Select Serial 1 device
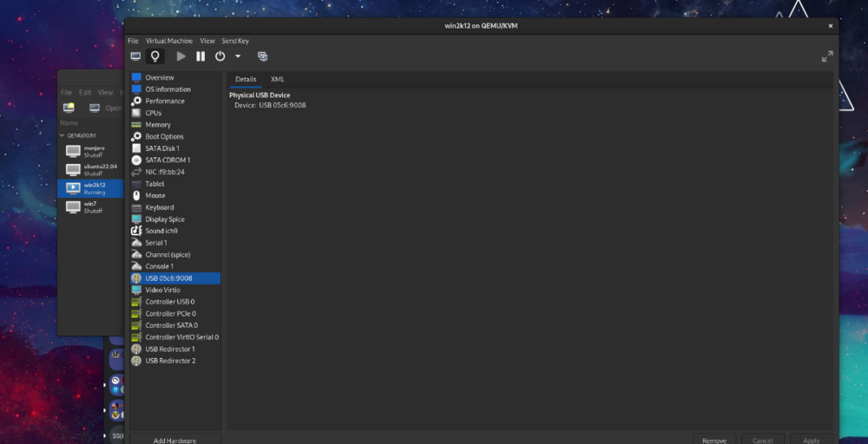Viewport: 868px width, 444px height. (175, 243)
